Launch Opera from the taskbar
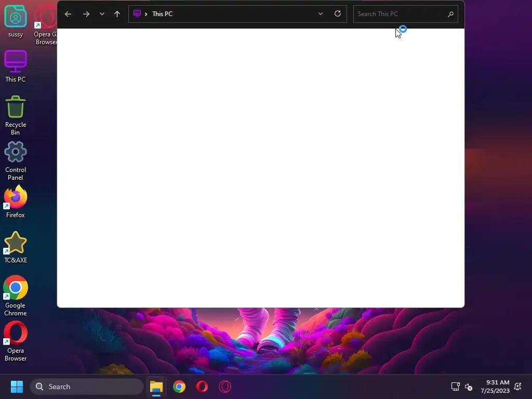This screenshot has height=399, width=532. (202, 387)
